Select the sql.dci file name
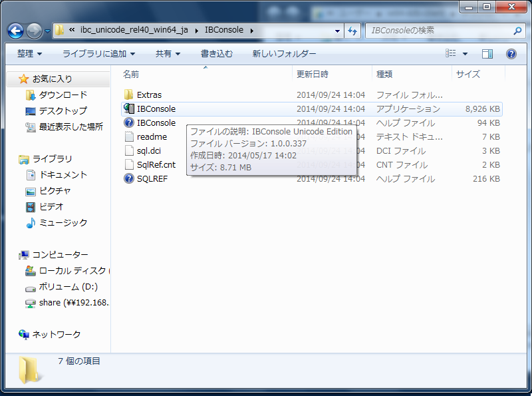The image size is (532, 396). (149, 151)
